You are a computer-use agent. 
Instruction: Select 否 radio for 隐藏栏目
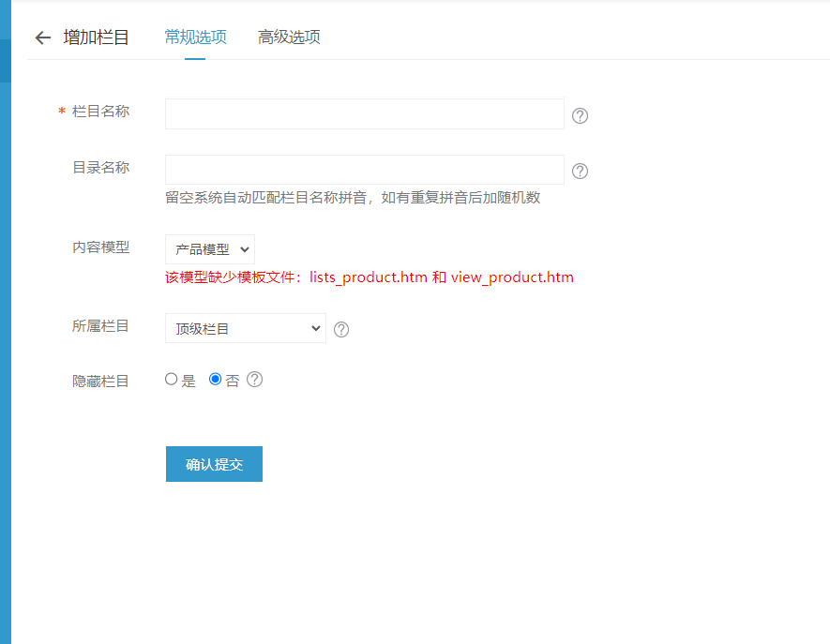215,379
